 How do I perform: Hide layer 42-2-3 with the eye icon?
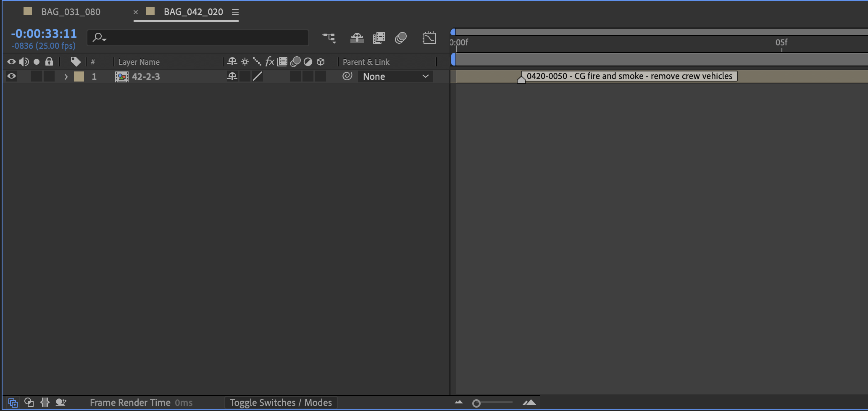pyautogui.click(x=11, y=76)
